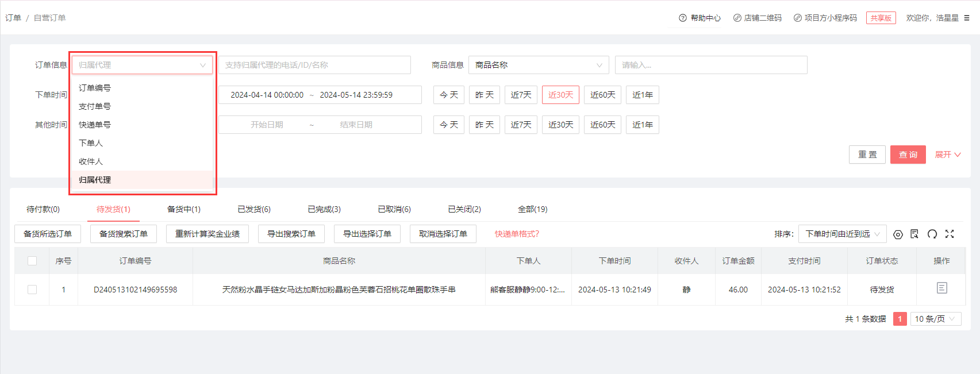Open the column settings hexagon icon
This screenshot has width=980, height=374.
pos(898,234)
